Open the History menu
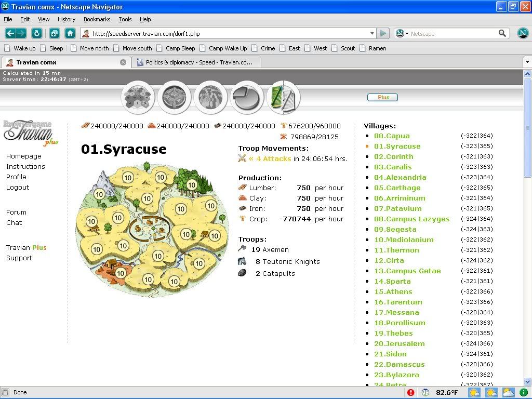The image size is (532, 399). (x=66, y=19)
